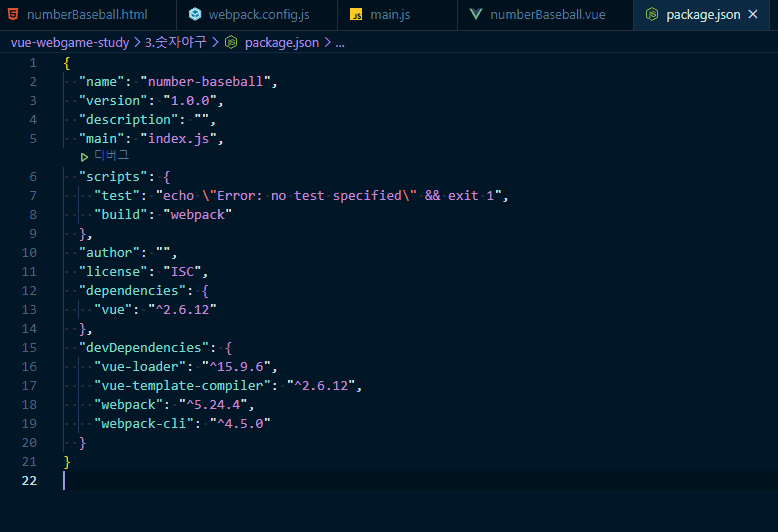Expand the chevron after vue-webgame-study breadcrumb

(x=137, y=43)
